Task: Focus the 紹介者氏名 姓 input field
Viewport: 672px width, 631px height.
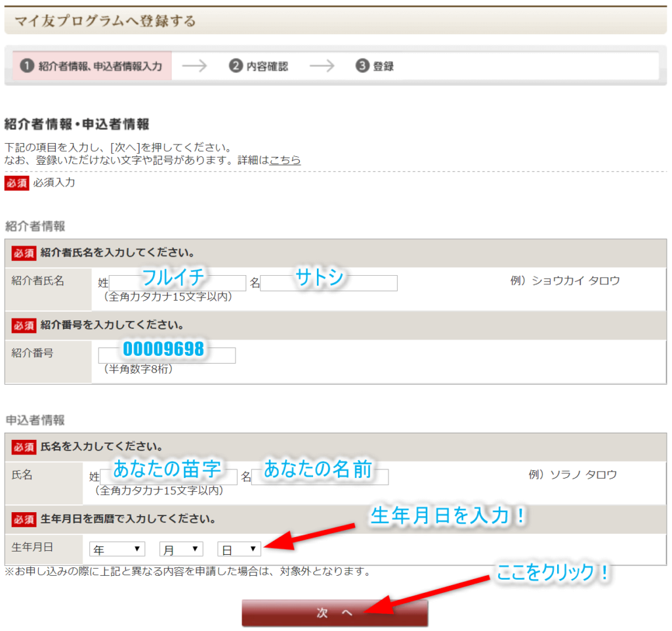Action: click(177, 283)
